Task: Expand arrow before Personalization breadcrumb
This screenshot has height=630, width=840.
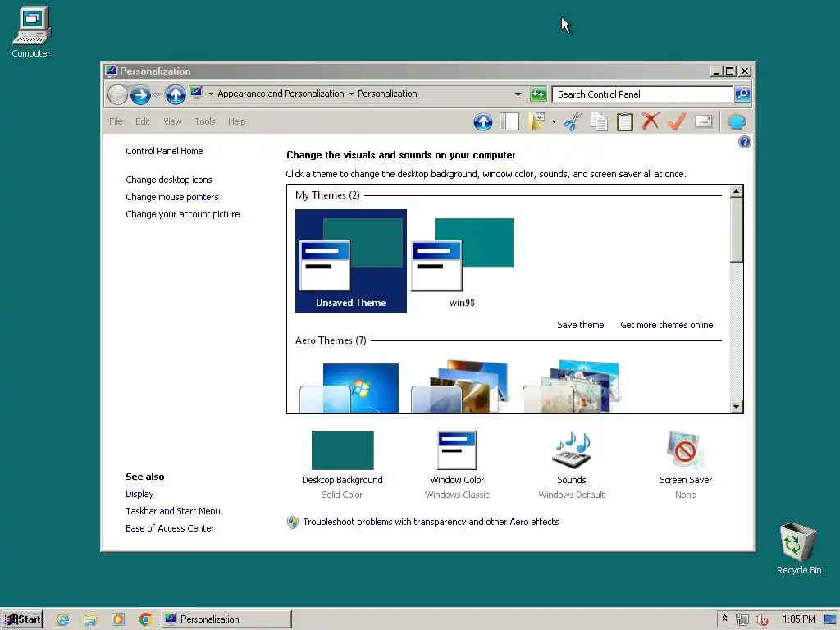Action: [x=351, y=94]
